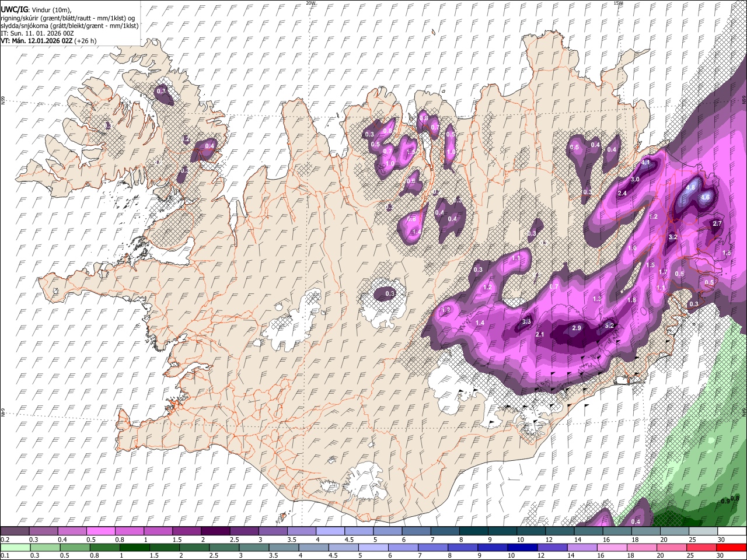
Task: Select the grey-green rain swatch starting at 3
Action: (x=253, y=547)
